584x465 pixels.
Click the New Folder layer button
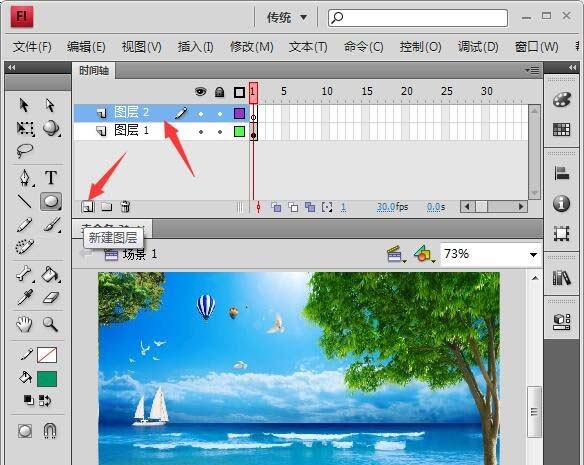pos(107,206)
